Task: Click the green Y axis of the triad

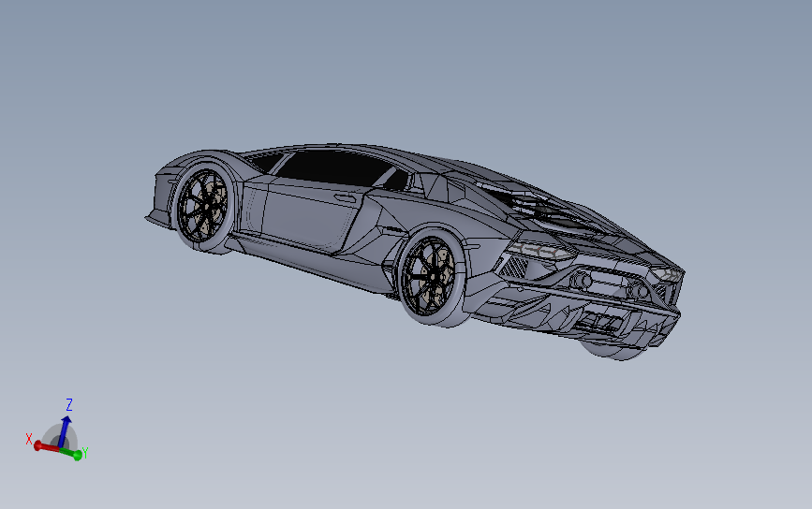Action: click(x=70, y=453)
